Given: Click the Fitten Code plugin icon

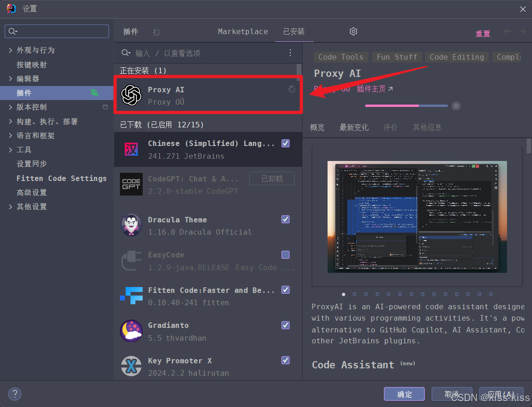Looking at the screenshot, I should point(131,296).
